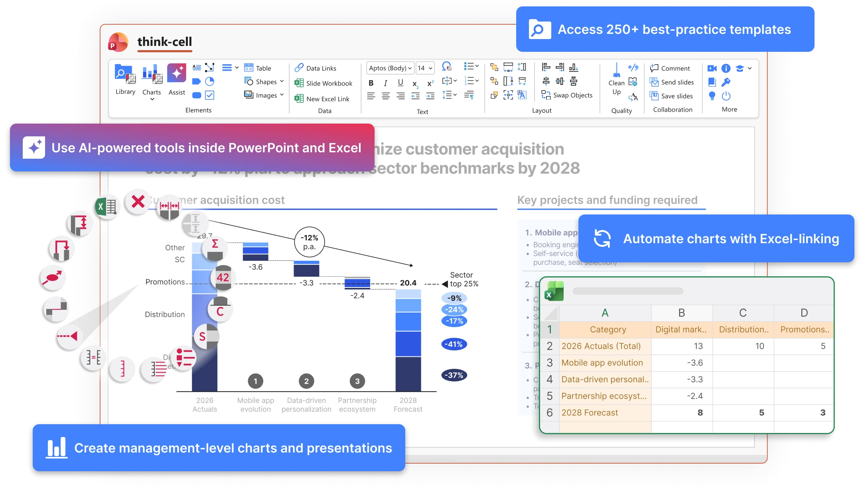Viewport: 868px width, 488px height.
Task: Click Save slides
Action: click(671, 96)
